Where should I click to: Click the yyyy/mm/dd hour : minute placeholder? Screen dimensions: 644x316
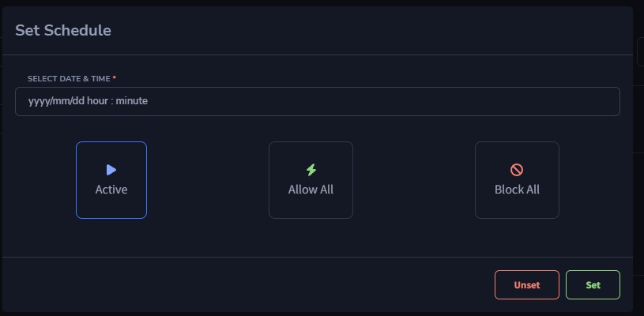click(88, 101)
